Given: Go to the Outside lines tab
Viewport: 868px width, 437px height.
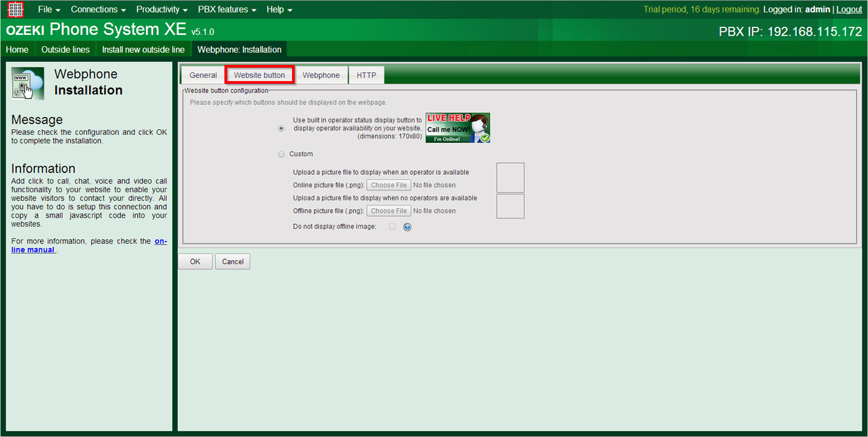Looking at the screenshot, I should [66, 49].
